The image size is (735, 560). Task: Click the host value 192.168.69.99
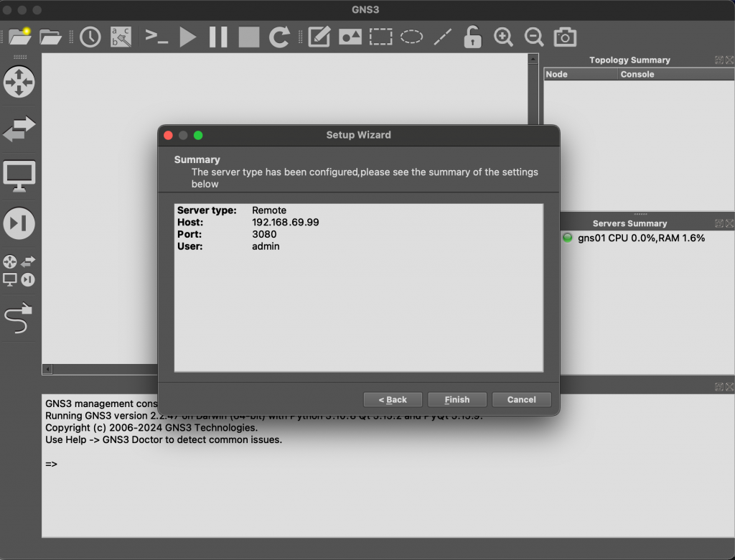[286, 223]
